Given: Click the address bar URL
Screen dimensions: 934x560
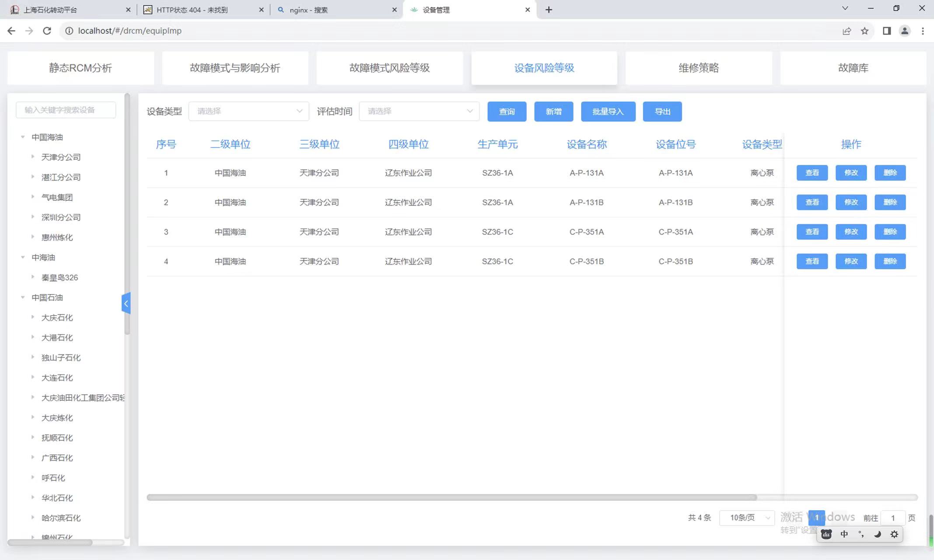Looking at the screenshot, I should click(x=129, y=31).
